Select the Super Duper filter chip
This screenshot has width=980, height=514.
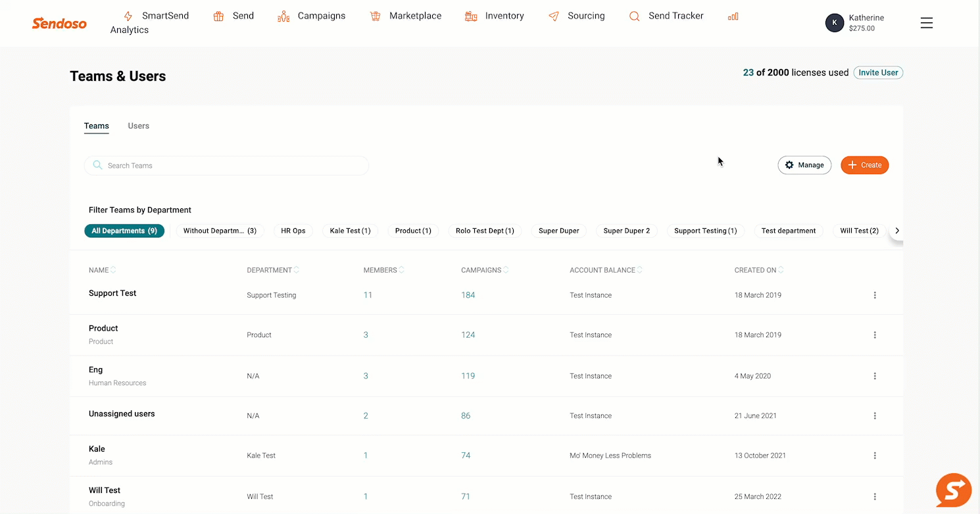pyautogui.click(x=559, y=231)
